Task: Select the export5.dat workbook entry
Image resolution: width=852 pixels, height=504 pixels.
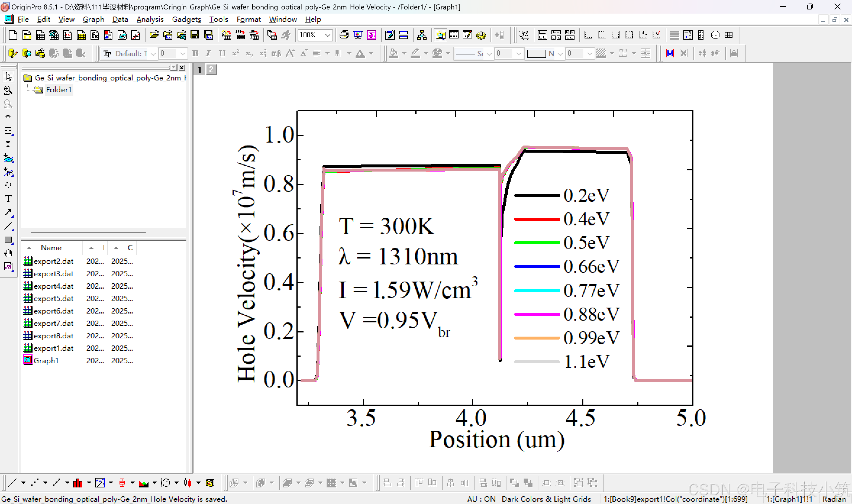Action: [53, 298]
